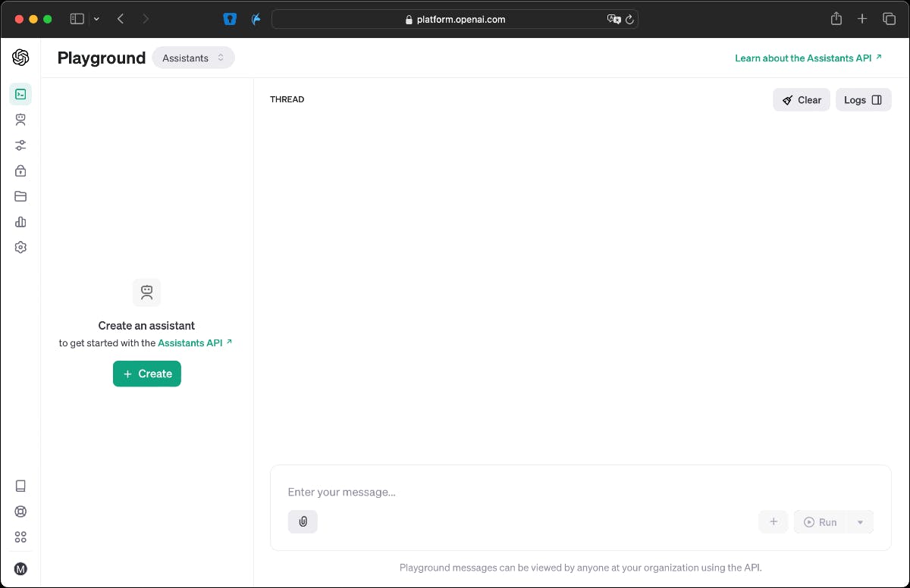The width and height of the screenshot is (910, 588).
Task: Click the green Create button
Action: pyautogui.click(x=147, y=374)
